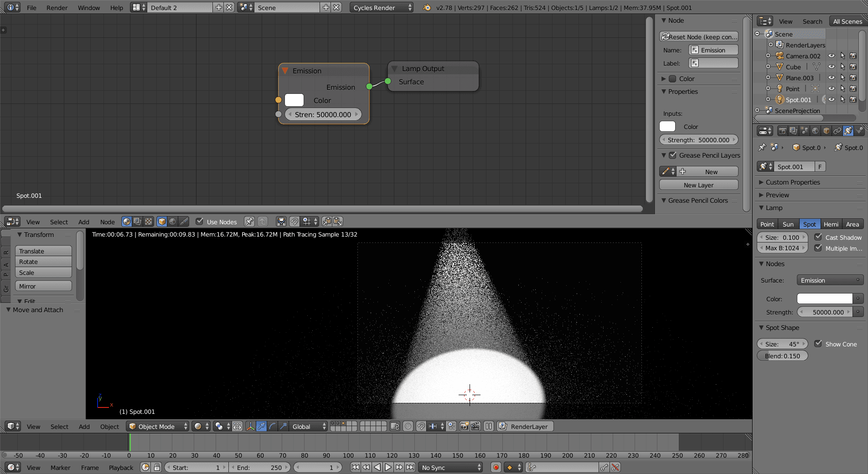This screenshot has width=868, height=474.
Task: Open the Surface Emission shader dropdown
Action: [830, 280]
